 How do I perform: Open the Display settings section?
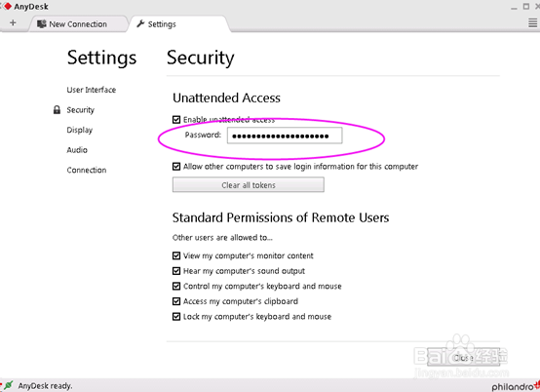(80, 130)
